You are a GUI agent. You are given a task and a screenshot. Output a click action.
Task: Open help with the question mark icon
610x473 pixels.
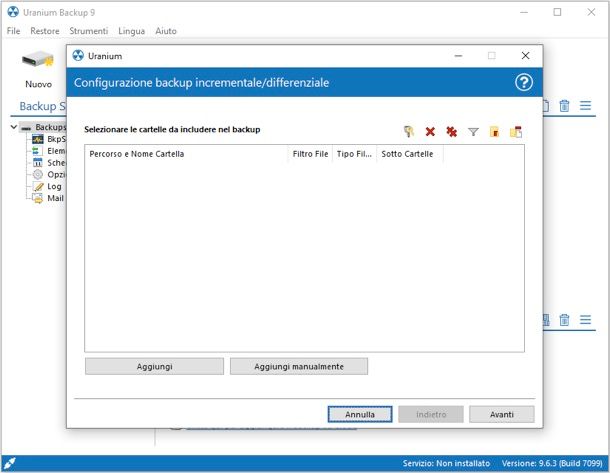pyautogui.click(x=524, y=82)
